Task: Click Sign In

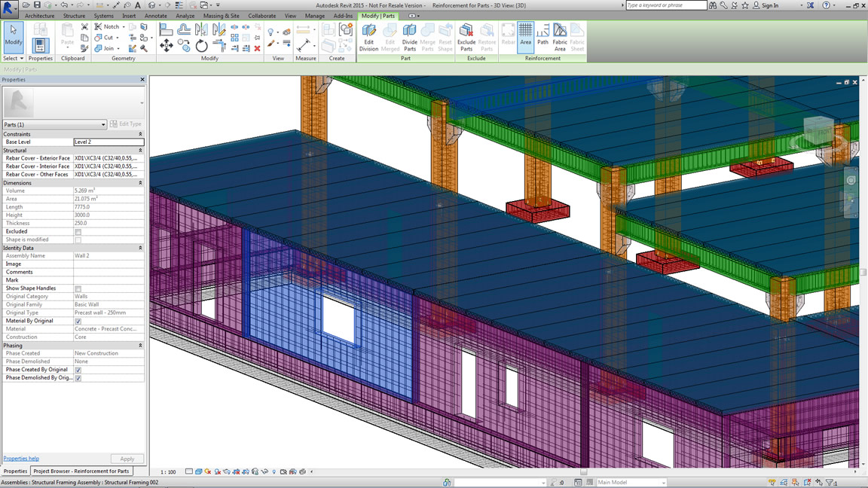Action: 770,5
